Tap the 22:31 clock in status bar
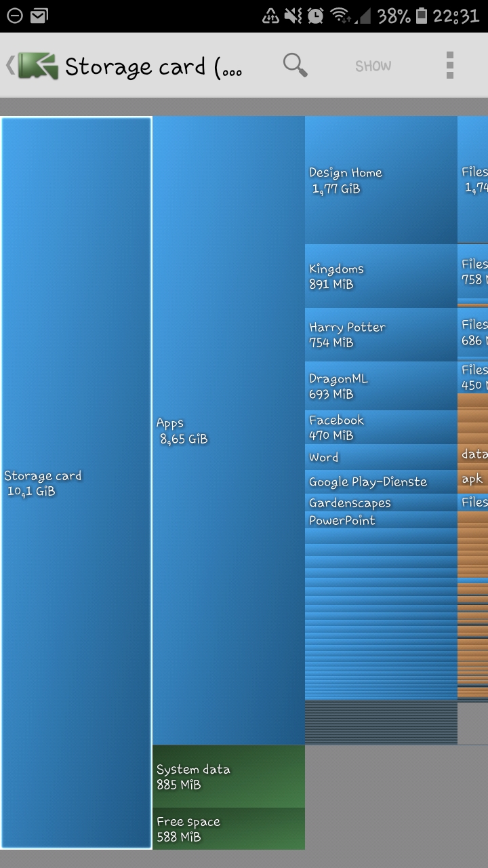This screenshot has width=488, height=868. [456, 16]
